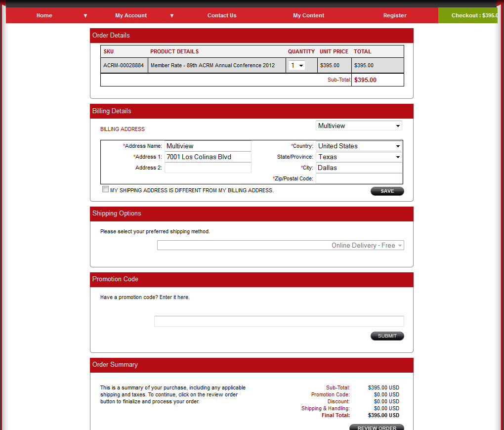The width and height of the screenshot is (504, 430).
Task: Open the Online Delivery shipping dropdown
Action: pos(280,245)
